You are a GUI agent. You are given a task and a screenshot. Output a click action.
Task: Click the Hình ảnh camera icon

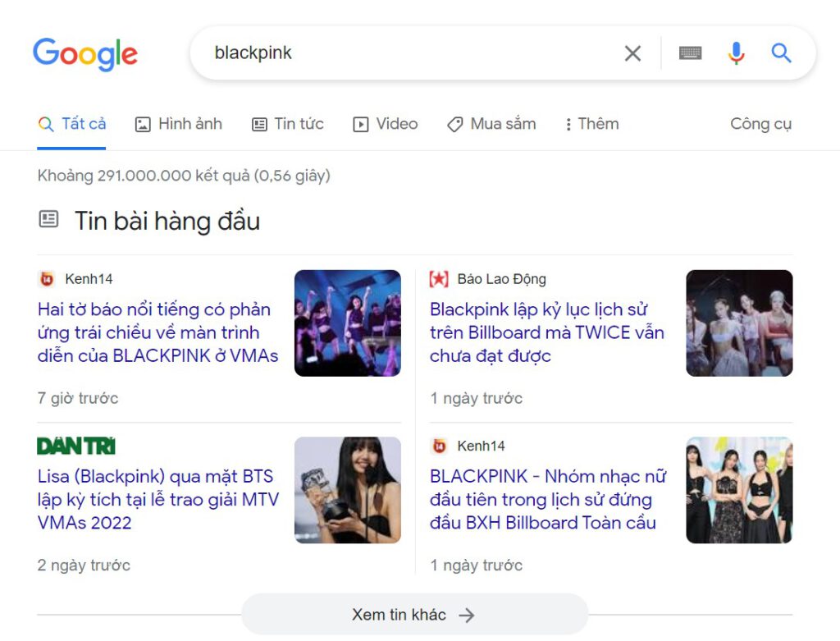coord(144,123)
